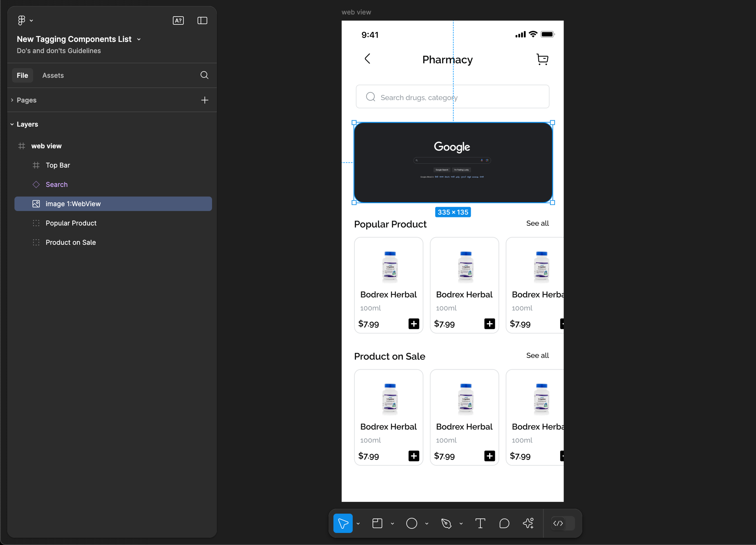Click image 1:WebView layer image icon
This screenshot has width=756, height=545.
(36, 204)
